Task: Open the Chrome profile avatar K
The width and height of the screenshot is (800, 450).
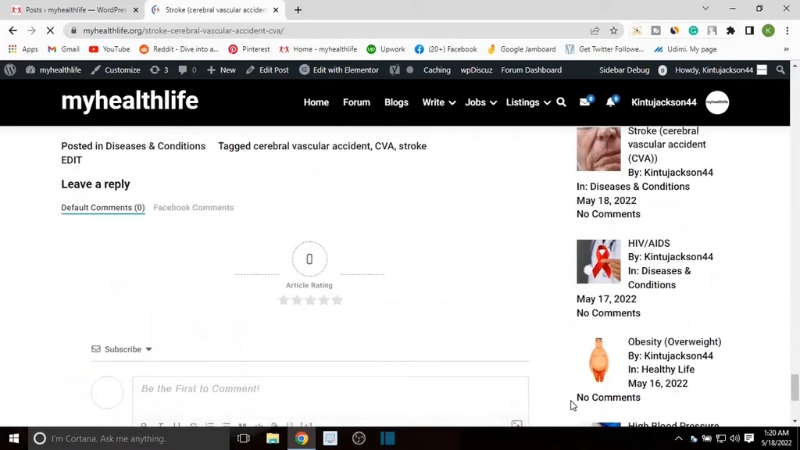Action: [x=768, y=31]
